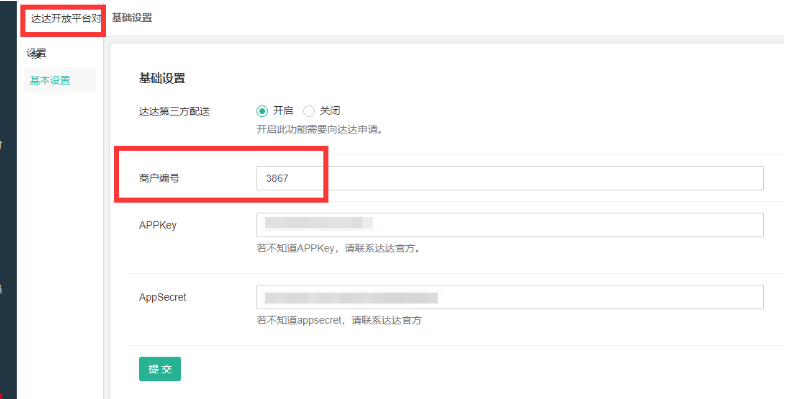Select the 开启 radio button
This screenshot has width=797, height=399.
coord(262,111)
